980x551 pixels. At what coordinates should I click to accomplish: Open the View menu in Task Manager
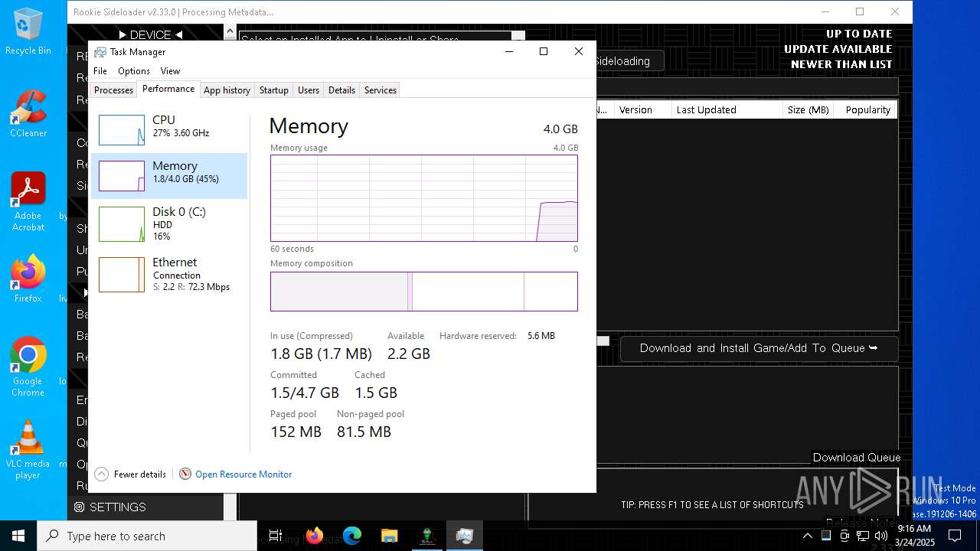pos(170,71)
